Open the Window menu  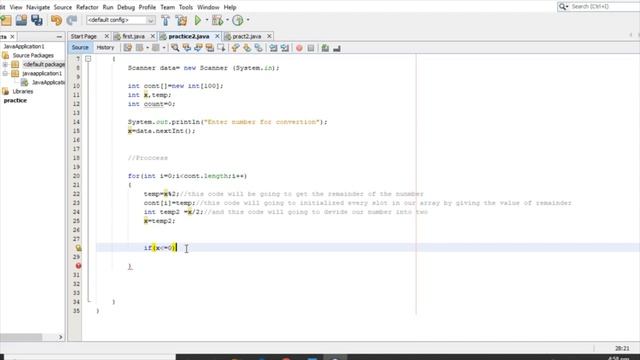[208, 7]
